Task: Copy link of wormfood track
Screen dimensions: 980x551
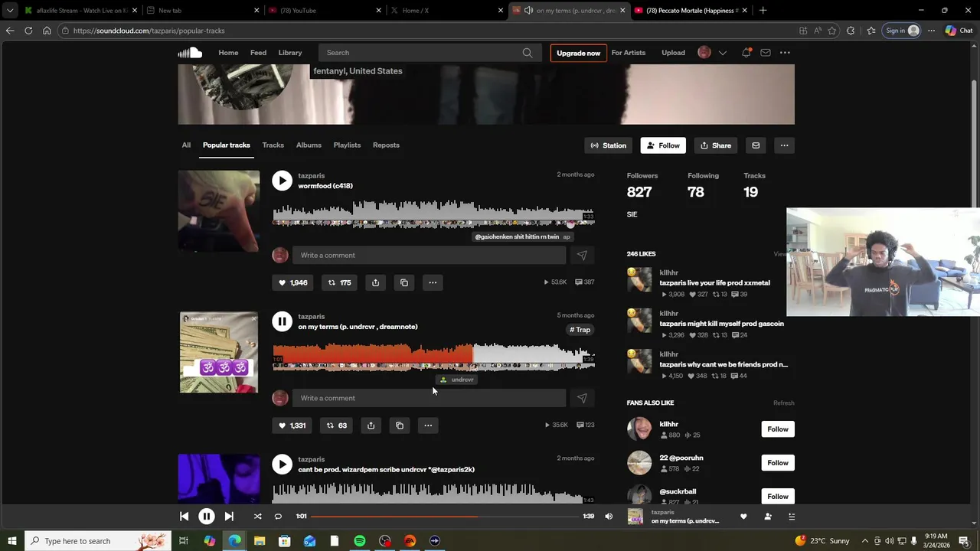Action: pos(404,282)
